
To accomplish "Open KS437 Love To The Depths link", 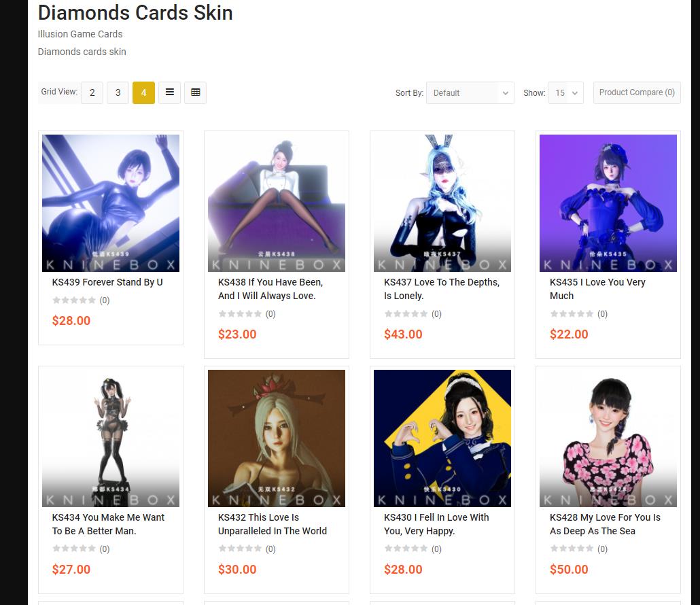I will pyautogui.click(x=442, y=289).
